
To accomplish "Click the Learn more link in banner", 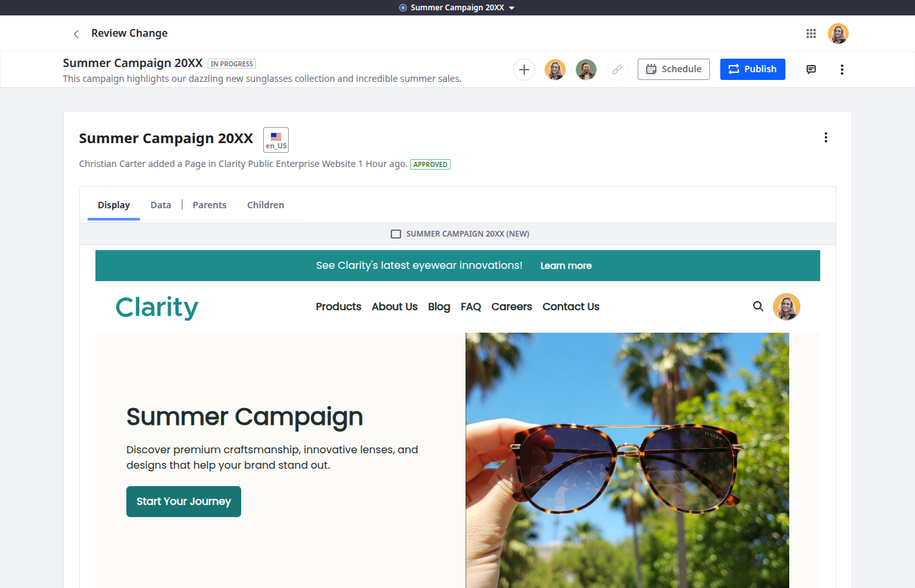I will coord(566,266).
